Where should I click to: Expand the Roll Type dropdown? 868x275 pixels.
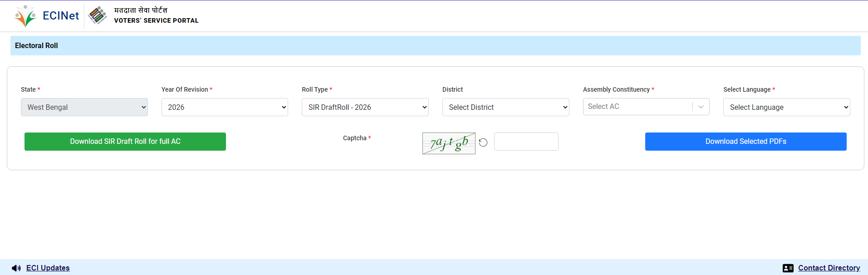365,107
